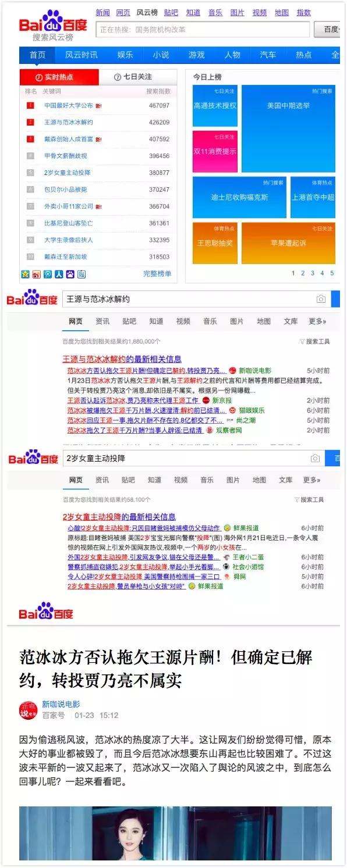Go to page 3 of 今日上榜
This screenshot has width=347, height=868.
click(x=313, y=273)
